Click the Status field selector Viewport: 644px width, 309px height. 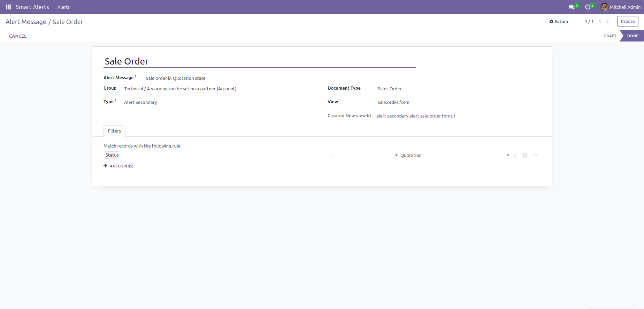[x=112, y=155]
